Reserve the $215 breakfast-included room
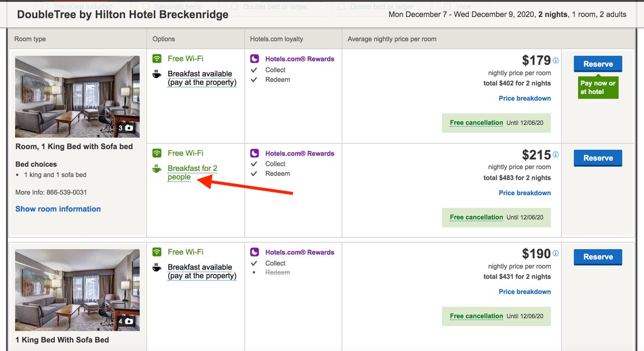The height and width of the screenshot is (351, 644). tap(598, 158)
